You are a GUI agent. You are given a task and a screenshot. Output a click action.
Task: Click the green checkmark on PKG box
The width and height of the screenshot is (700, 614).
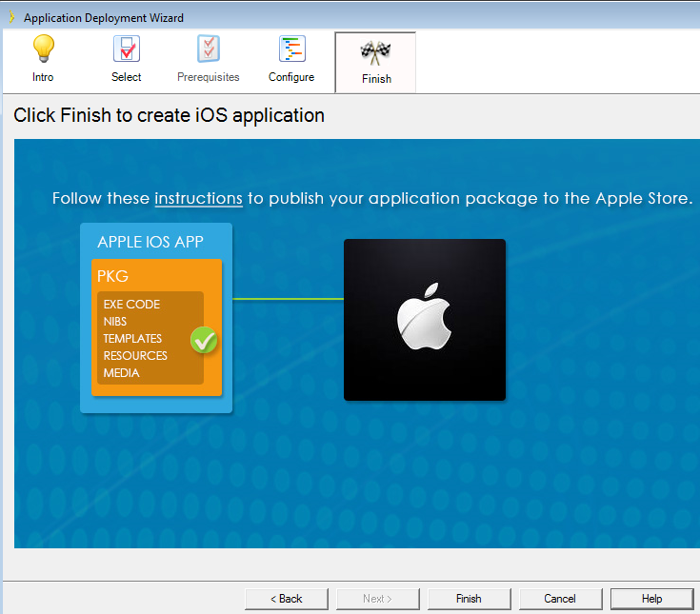pyautogui.click(x=204, y=340)
